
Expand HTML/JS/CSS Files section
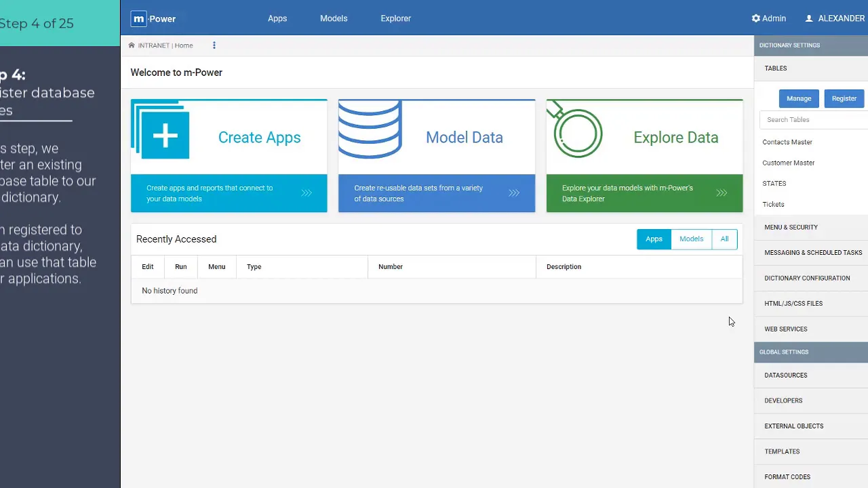coord(811,304)
